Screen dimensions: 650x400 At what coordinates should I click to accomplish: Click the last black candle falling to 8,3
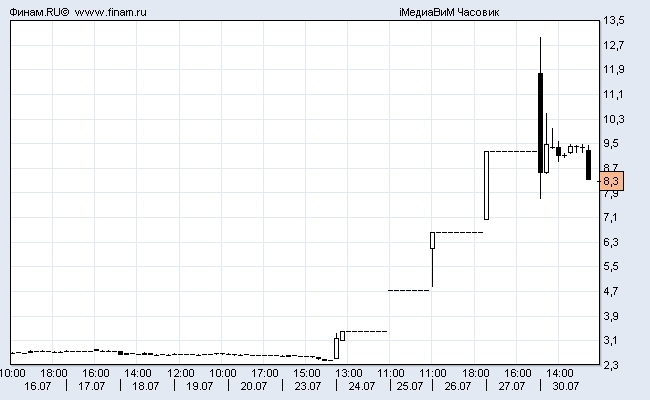pos(588,165)
